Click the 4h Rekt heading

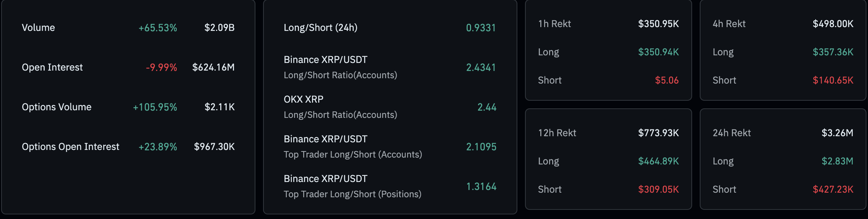(x=729, y=24)
